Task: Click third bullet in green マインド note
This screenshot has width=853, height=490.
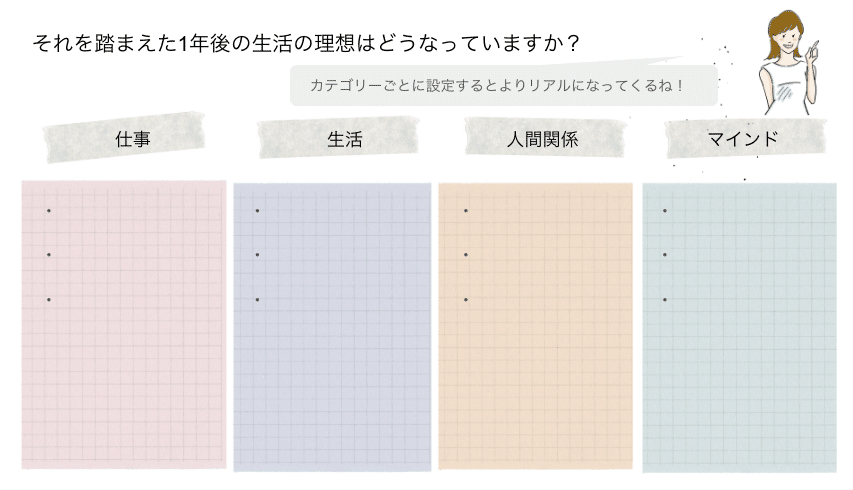Action: (x=665, y=300)
